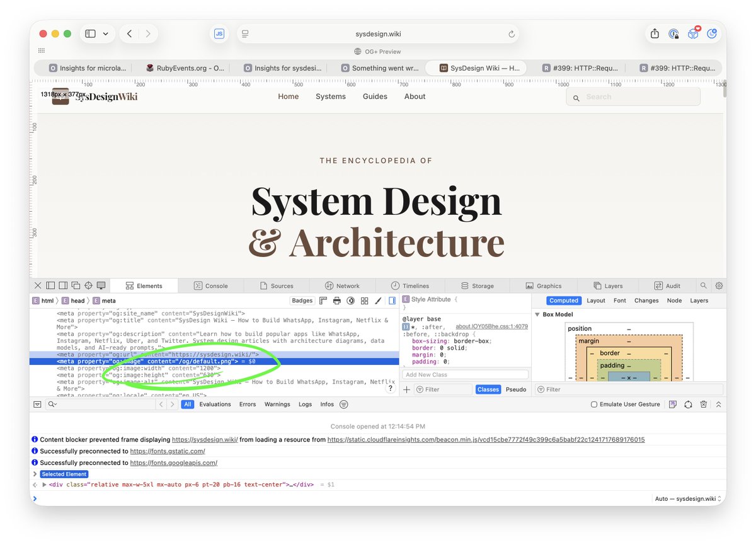Open the About navigation link

415,96
